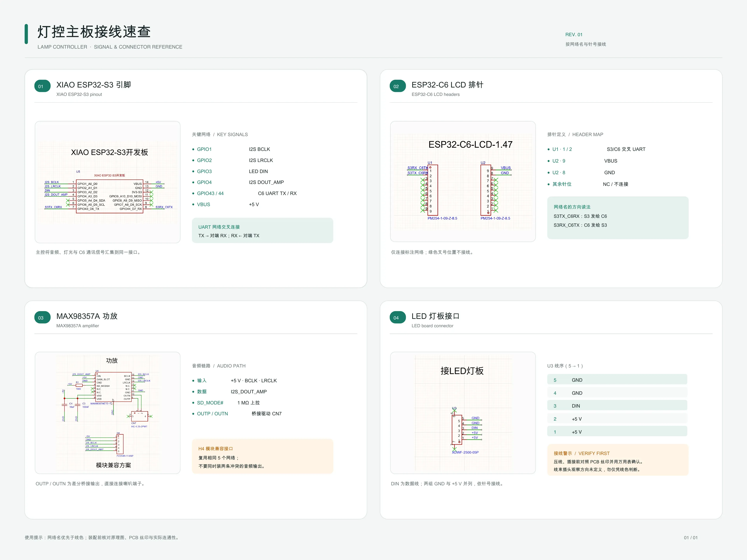Click the "H4 模块兼容接口" callout title
This screenshot has width=747, height=560.
(216, 449)
